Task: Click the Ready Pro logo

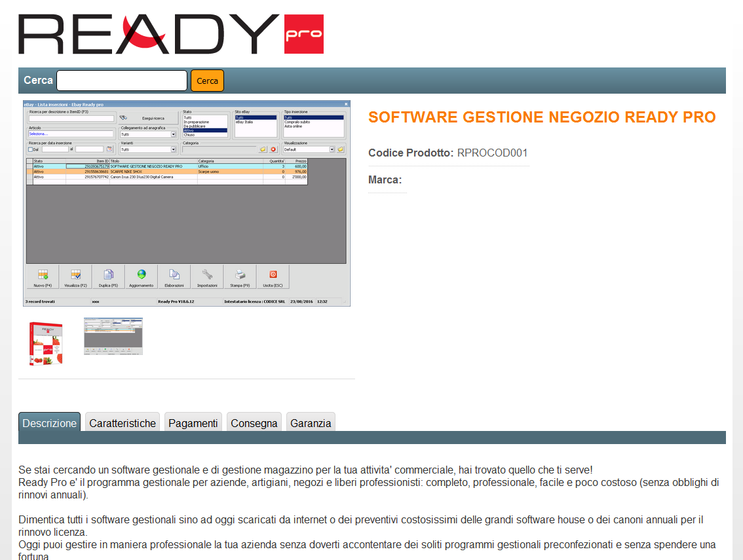Action: 171,34
